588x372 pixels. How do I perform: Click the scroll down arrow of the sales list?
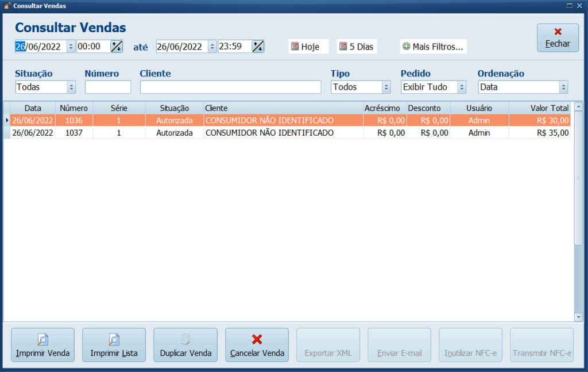click(578, 316)
